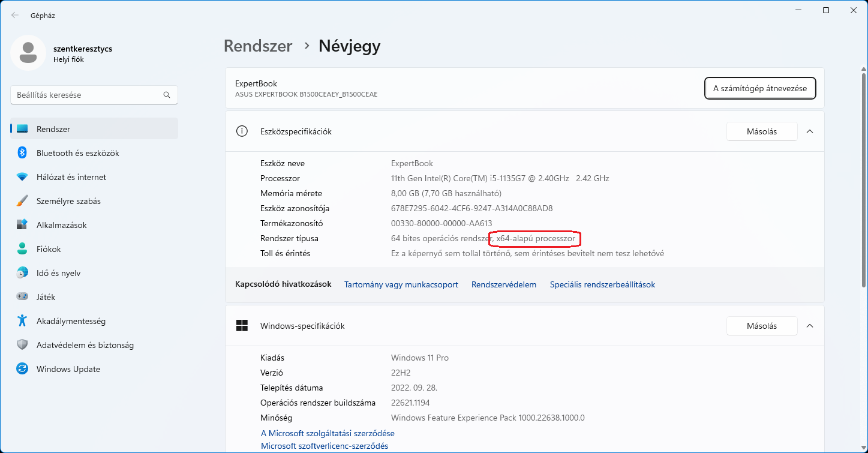Click the Hálózat és internet wifi icon
Viewport: 868px width, 453px height.
(x=22, y=177)
